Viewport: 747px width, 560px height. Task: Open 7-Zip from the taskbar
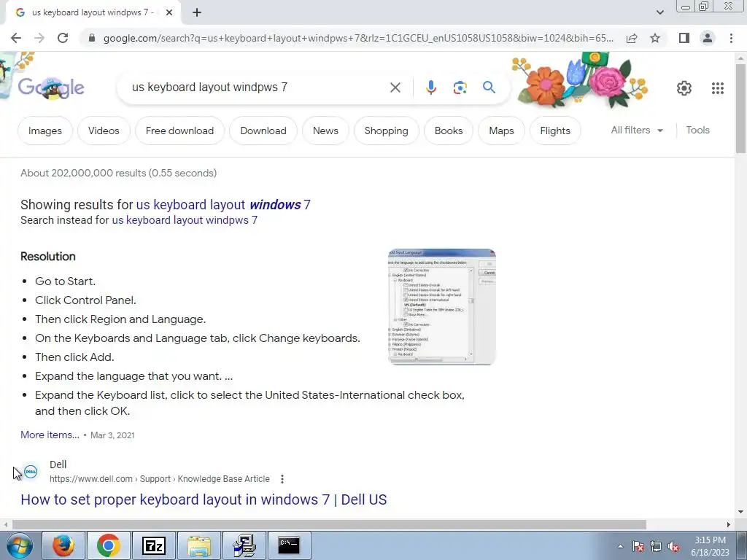click(153, 545)
